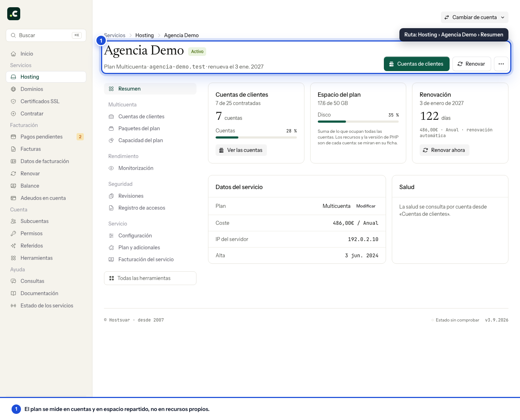Click the Referidos sparkle icon
This screenshot has width=520, height=420.
pos(13,246)
